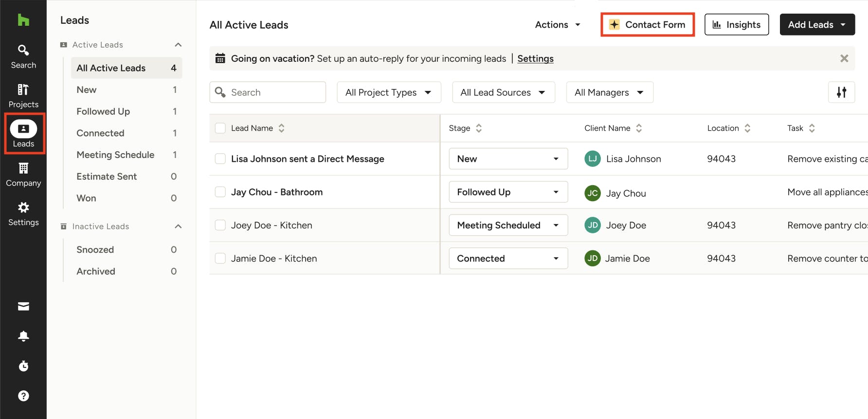
Task: Open the Archived inactive leads list
Action: click(x=96, y=271)
